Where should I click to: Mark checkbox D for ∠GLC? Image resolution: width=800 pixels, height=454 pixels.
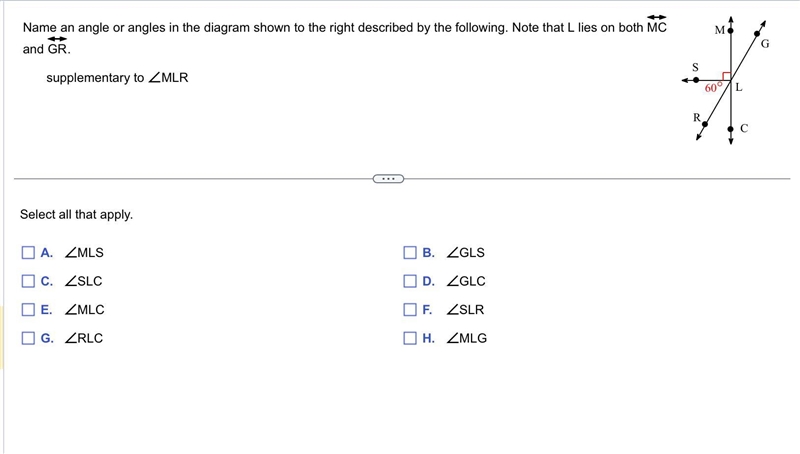[410, 281]
